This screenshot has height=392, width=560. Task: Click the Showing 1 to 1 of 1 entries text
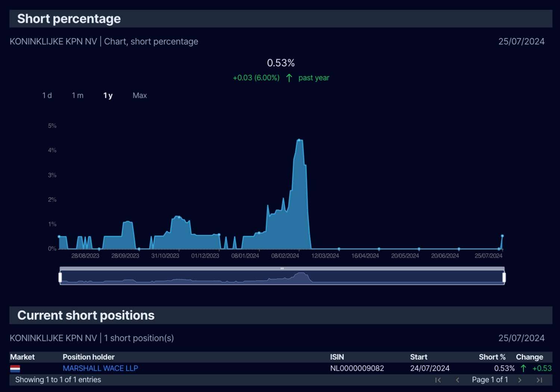point(58,380)
